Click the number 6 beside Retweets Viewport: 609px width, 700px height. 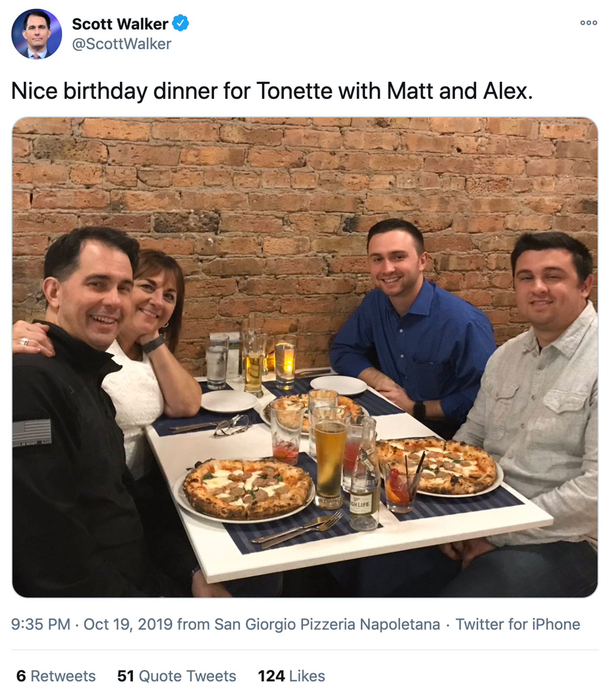coord(21,676)
